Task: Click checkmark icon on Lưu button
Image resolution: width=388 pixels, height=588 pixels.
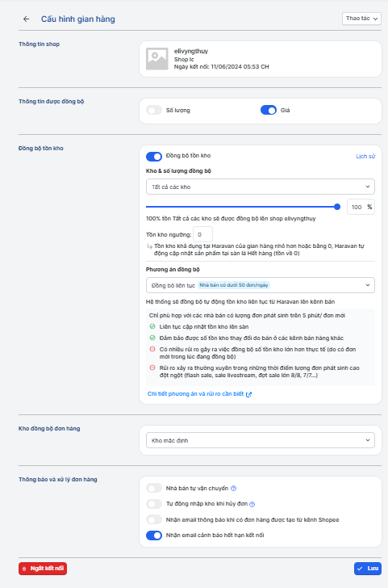Action: point(360,569)
